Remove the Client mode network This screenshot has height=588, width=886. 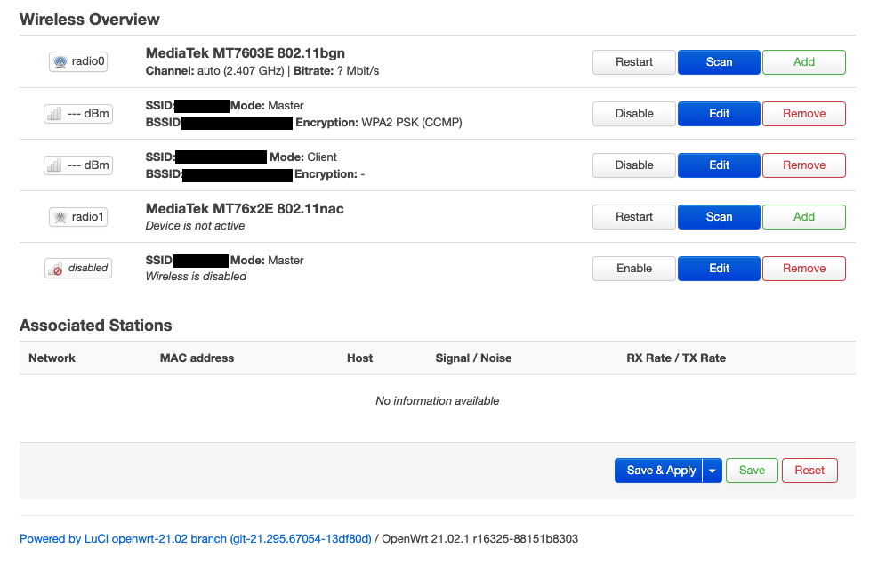click(x=803, y=165)
